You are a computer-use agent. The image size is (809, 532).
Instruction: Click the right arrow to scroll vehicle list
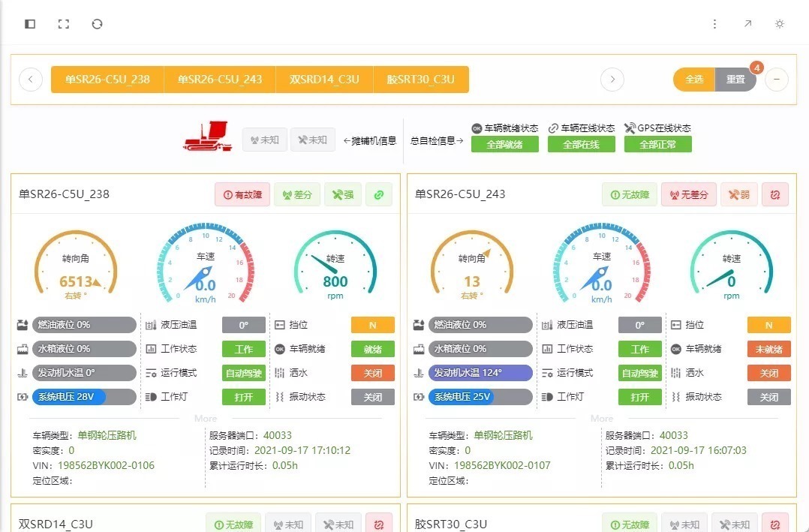coord(612,79)
